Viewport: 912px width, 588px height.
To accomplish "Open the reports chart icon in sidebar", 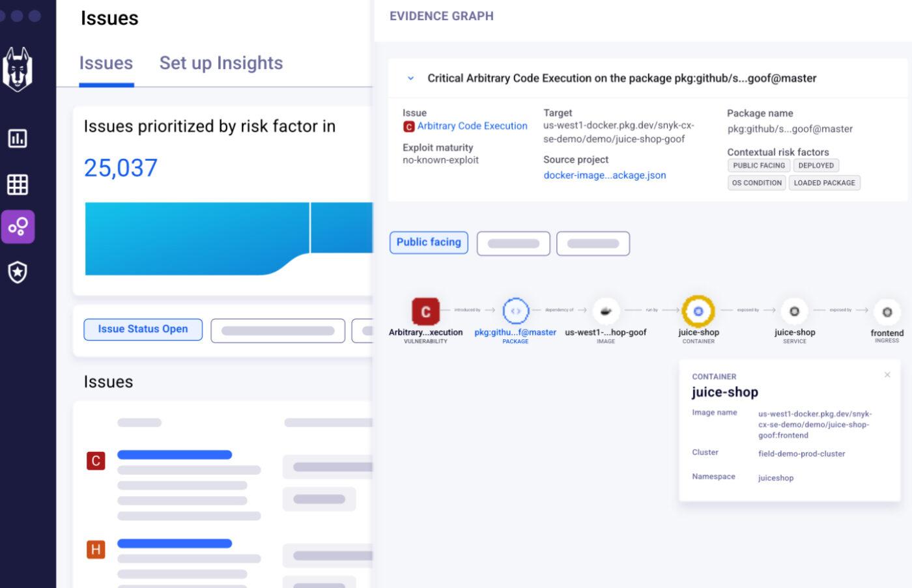I will pyautogui.click(x=18, y=138).
